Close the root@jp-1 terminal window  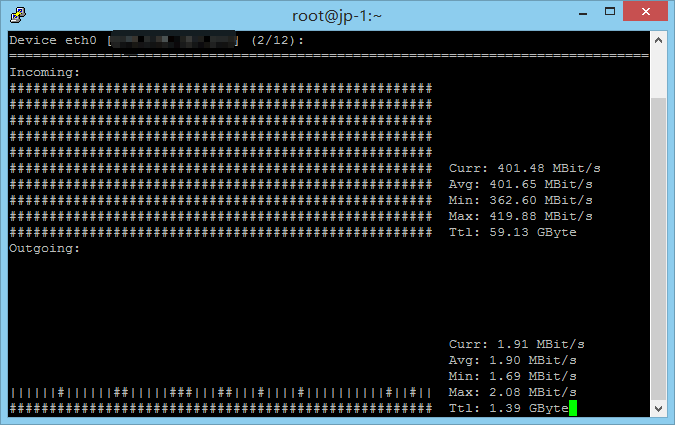(x=645, y=12)
